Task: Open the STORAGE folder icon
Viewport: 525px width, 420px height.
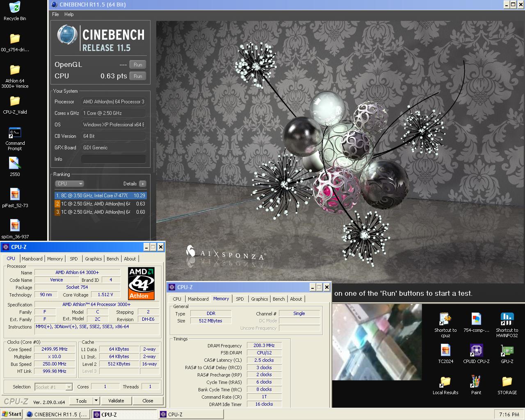Action: tap(507, 381)
